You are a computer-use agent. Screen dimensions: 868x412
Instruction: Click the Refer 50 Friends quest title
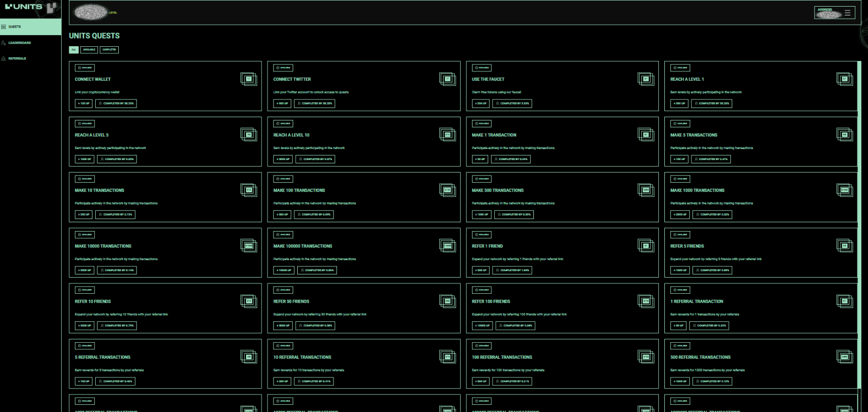(291, 301)
